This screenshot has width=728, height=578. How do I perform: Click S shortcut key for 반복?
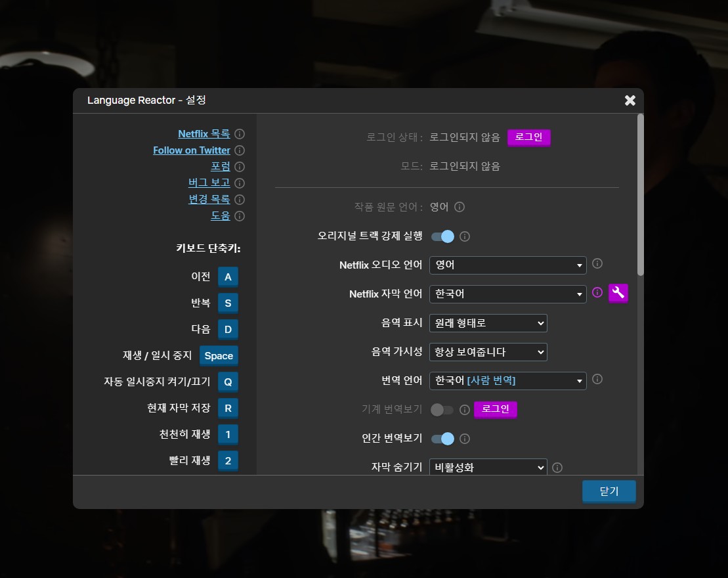click(228, 303)
